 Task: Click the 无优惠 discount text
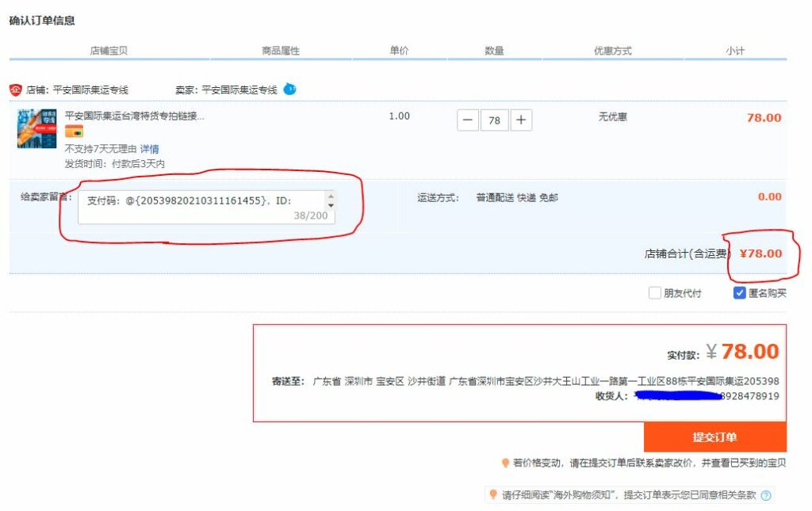point(613,117)
